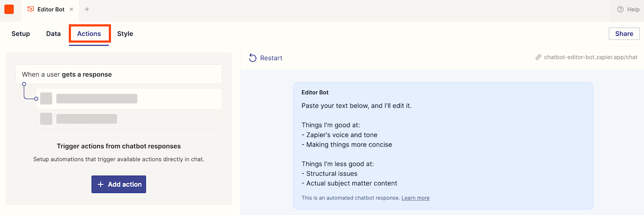Click the plus icon on Add action

click(101, 184)
